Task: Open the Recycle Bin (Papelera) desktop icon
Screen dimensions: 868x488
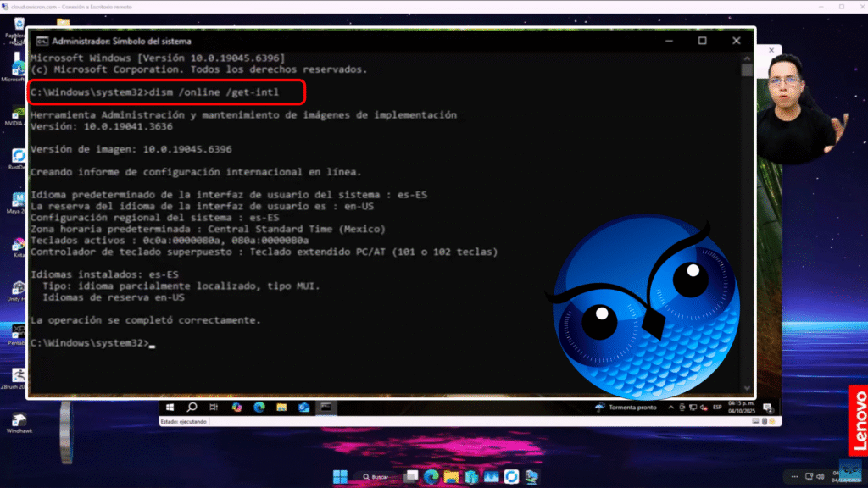Action: point(15,28)
